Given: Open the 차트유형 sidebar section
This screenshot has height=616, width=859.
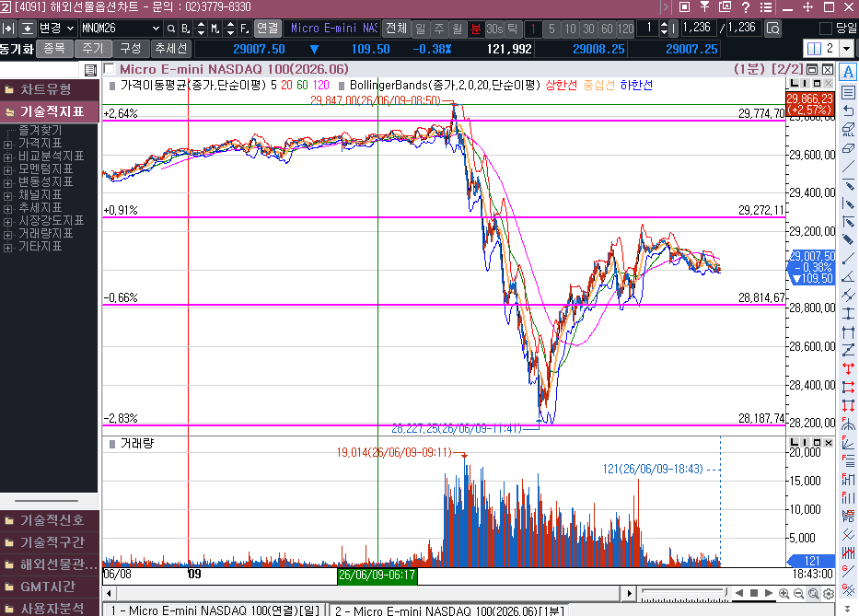Looking at the screenshot, I should 50,89.
